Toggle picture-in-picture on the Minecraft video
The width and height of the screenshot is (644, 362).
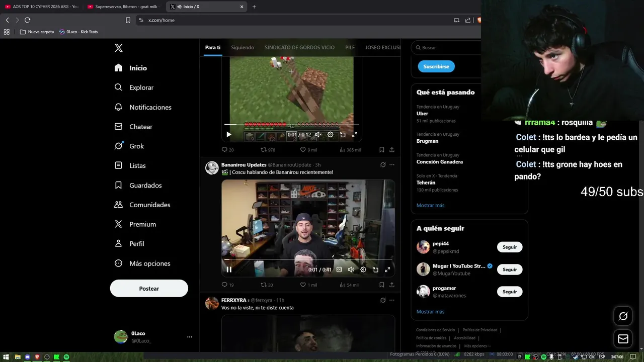343,134
